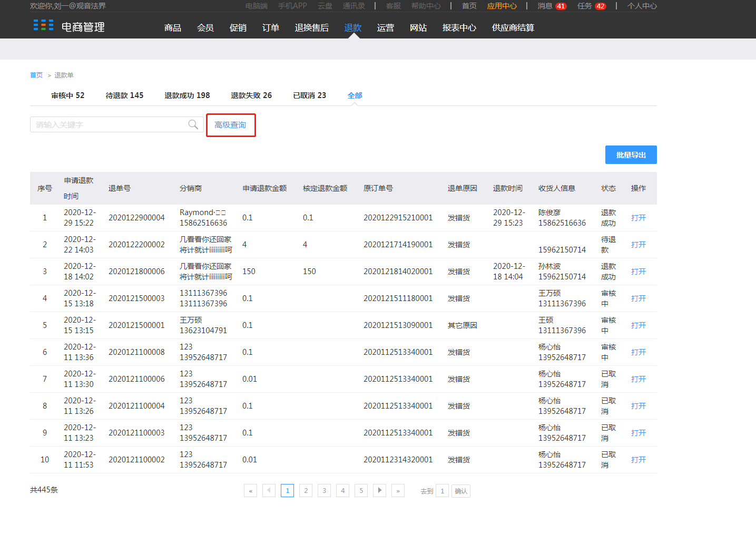Click the 确认 jump button

click(461, 491)
